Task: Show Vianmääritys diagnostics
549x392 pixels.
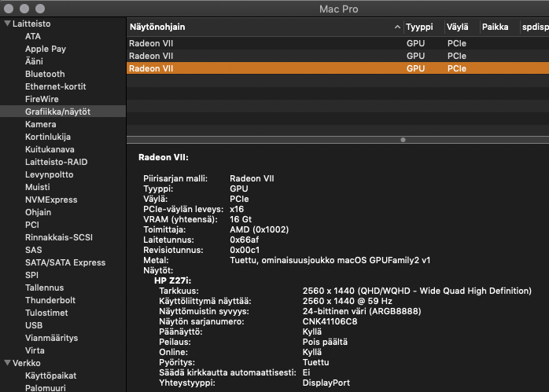Action: pyautogui.click(x=51, y=339)
